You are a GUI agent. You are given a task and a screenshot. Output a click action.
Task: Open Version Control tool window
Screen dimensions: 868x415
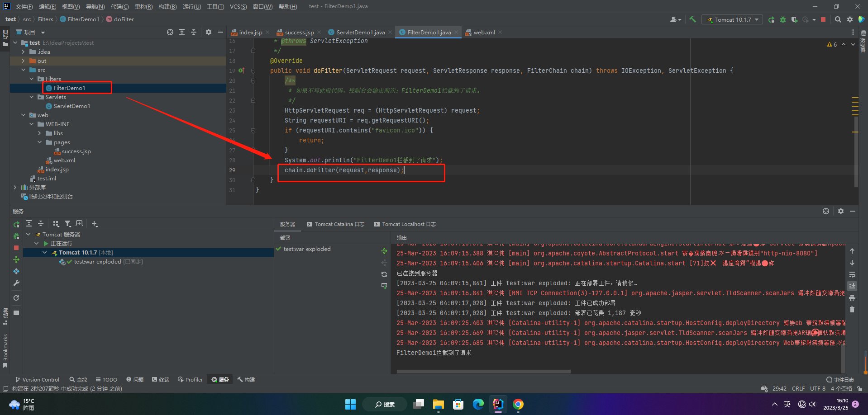click(x=37, y=380)
